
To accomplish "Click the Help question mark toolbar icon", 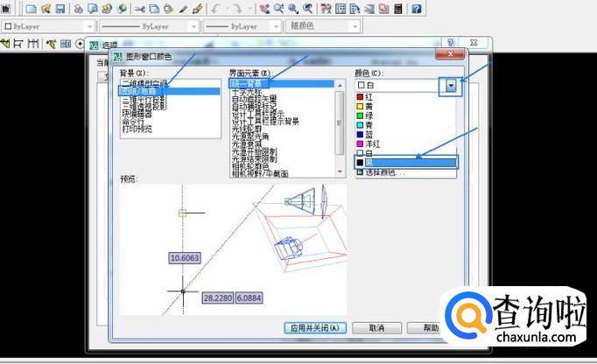I will (417, 9).
